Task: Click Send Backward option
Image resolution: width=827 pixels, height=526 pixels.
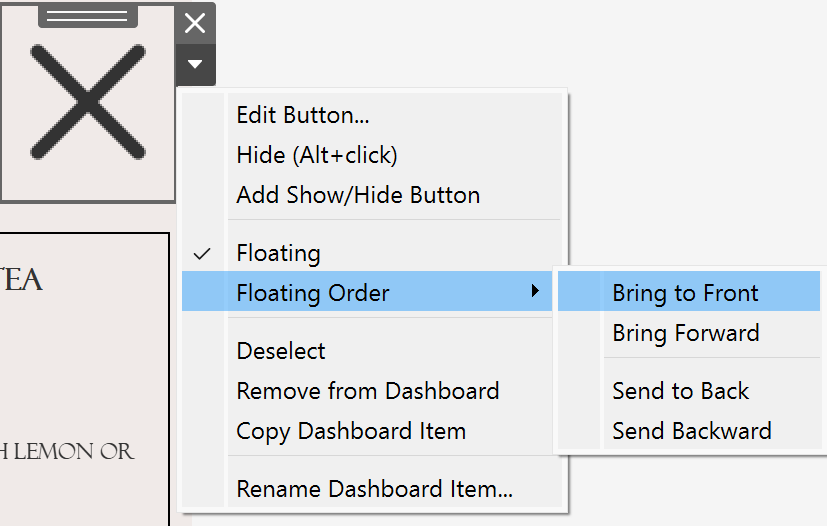Action: coord(691,431)
